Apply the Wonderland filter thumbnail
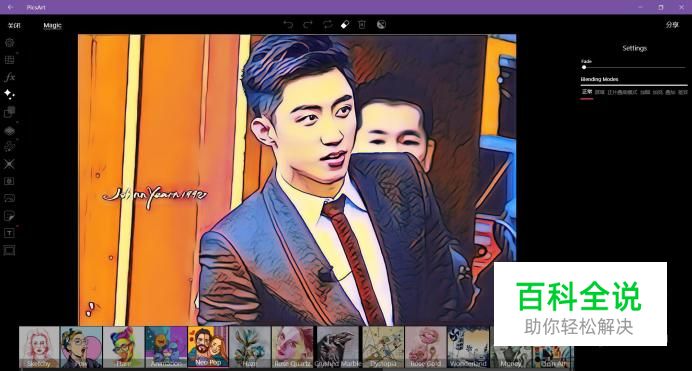 point(468,347)
